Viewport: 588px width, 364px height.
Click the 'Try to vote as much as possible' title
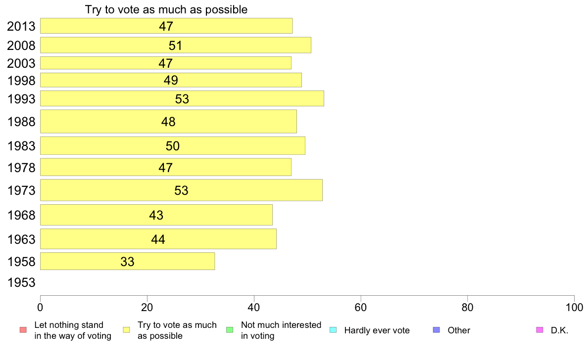(x=166, y=9)
